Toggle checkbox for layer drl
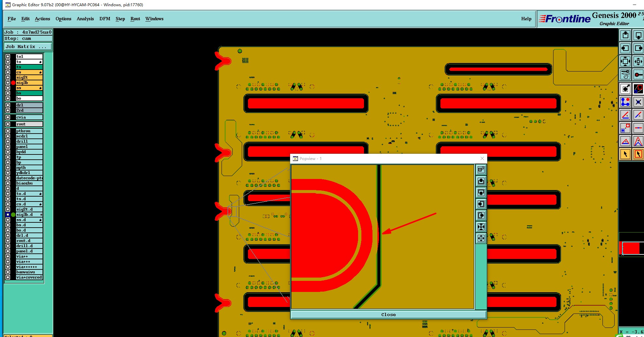Image resolution: width=644 pixels, height=337 pixels. point(8,105)
